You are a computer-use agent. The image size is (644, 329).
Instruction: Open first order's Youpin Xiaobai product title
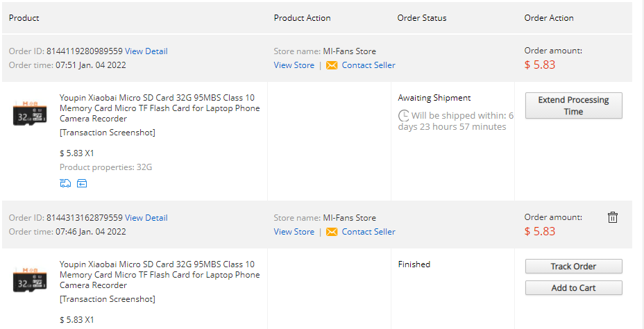coord(160,108)
